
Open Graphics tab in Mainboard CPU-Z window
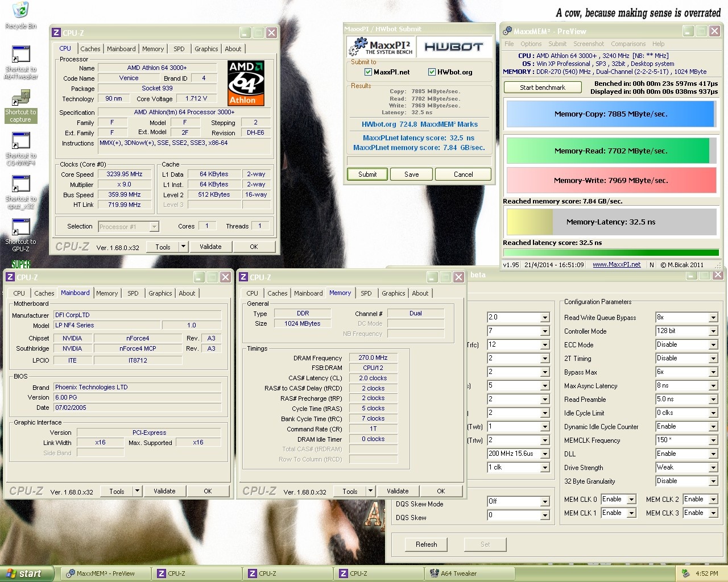tap(160, 293)
